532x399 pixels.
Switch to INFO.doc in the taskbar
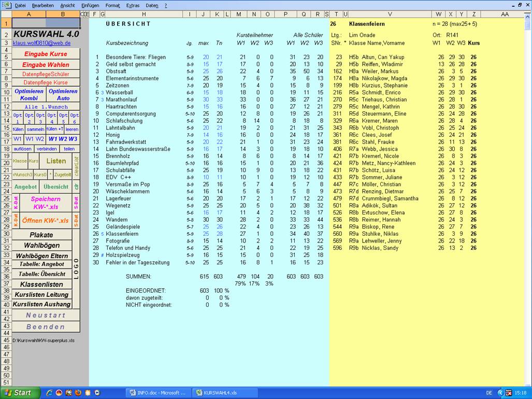click(157, 393)
